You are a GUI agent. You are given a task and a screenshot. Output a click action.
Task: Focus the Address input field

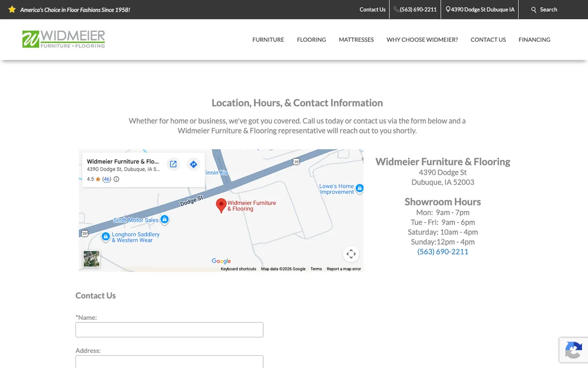click(170, 362)
